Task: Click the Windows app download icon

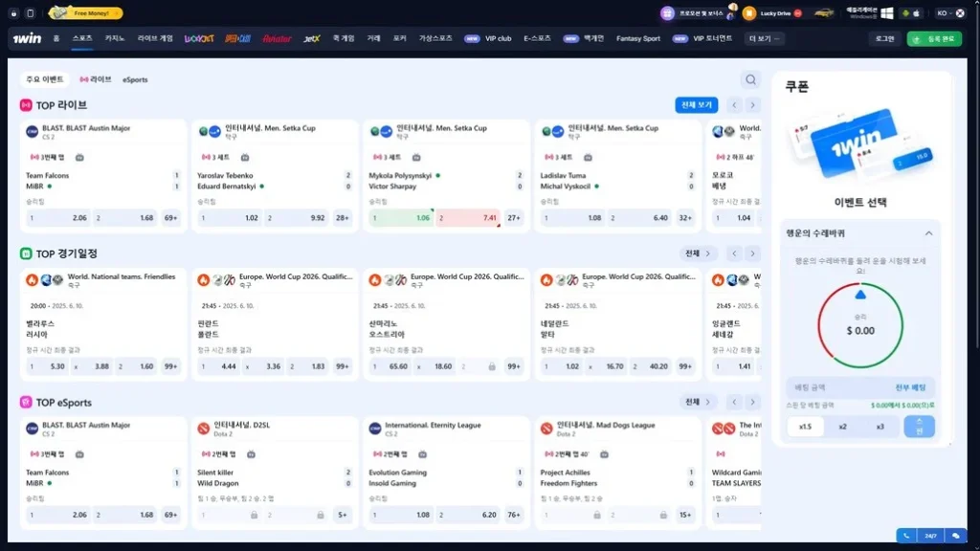Action: [x=886, y=13]
